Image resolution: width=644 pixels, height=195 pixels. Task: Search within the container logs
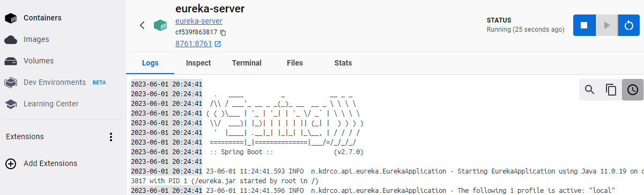[x=590, y=90]
